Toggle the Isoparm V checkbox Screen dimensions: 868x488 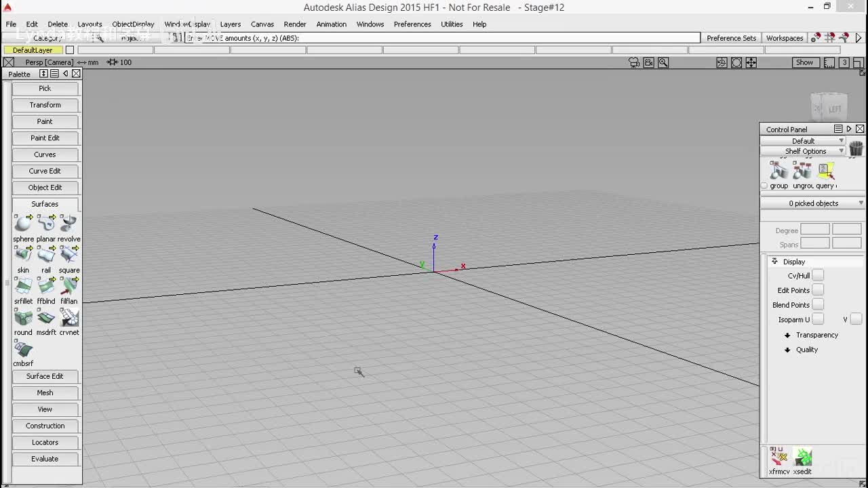[856, 319]
